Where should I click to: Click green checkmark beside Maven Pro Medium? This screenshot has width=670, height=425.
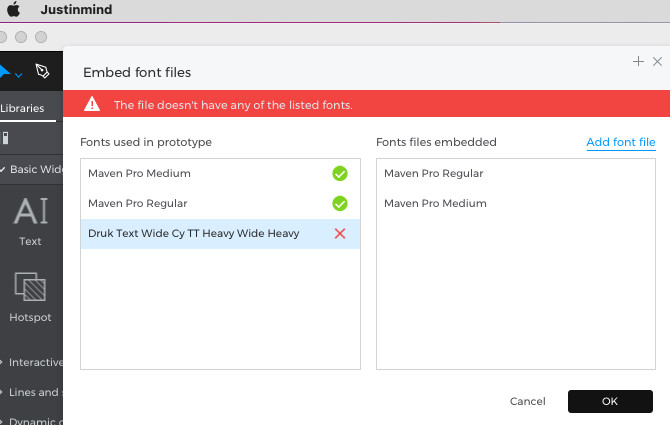(x=340, y=174)
